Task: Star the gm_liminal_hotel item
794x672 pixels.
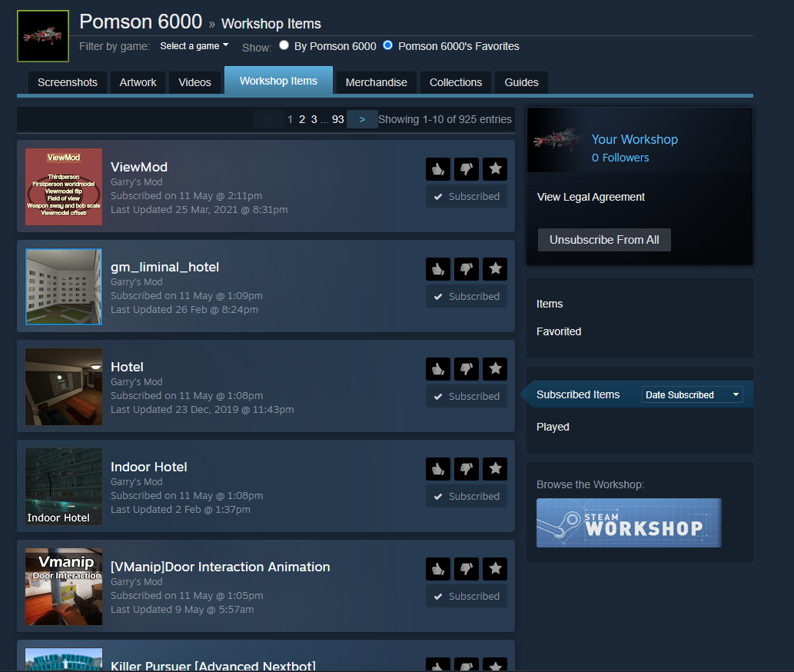Action: [x=495, y=268]
